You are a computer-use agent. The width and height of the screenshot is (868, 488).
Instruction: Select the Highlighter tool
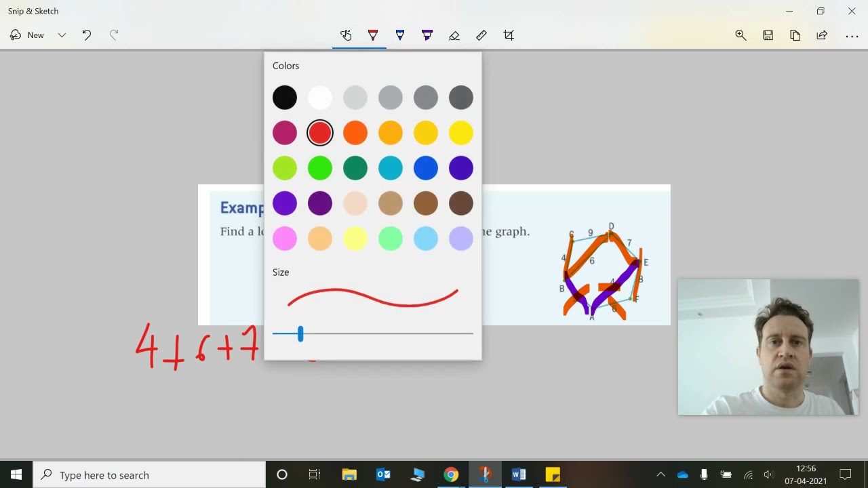[427, 35]
